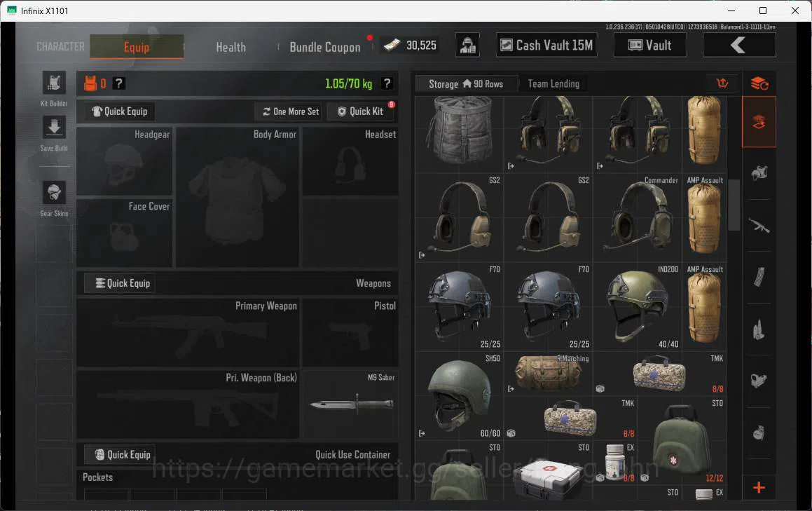The image size is (812, 511).
Task: Select the M9 Saber knife
Action: 350,404
